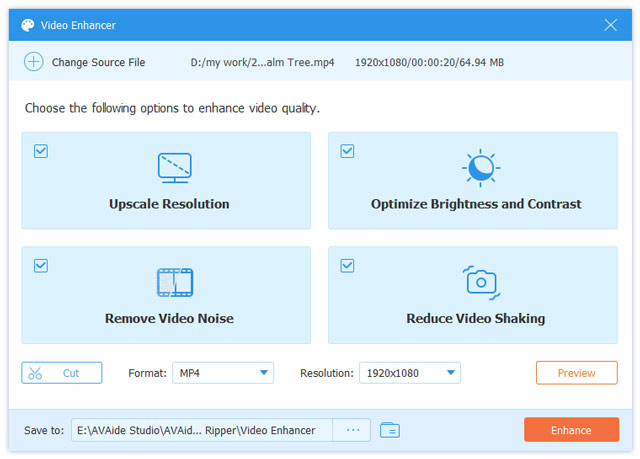Click the Preview button
This screenshot has height=459, width=640.
point(577,373)
